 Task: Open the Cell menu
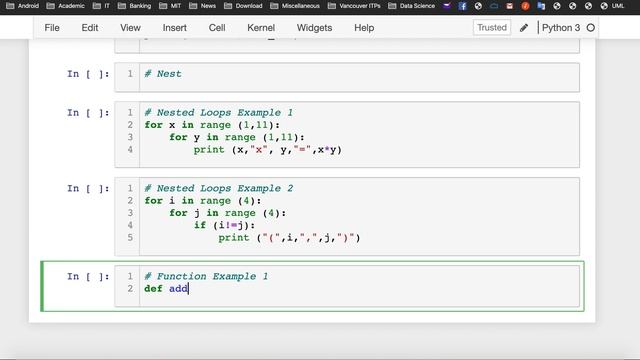click(217, 28)
